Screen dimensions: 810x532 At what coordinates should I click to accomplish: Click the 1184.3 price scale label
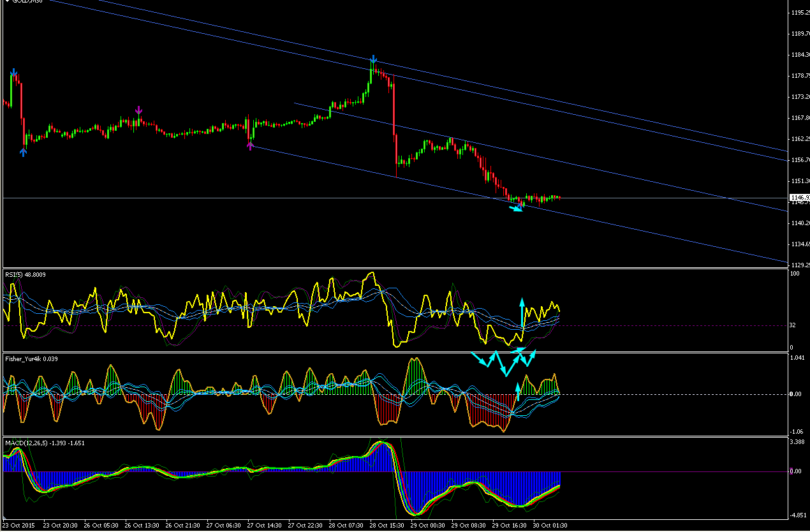pyautogui.click(x=800, y=55)
